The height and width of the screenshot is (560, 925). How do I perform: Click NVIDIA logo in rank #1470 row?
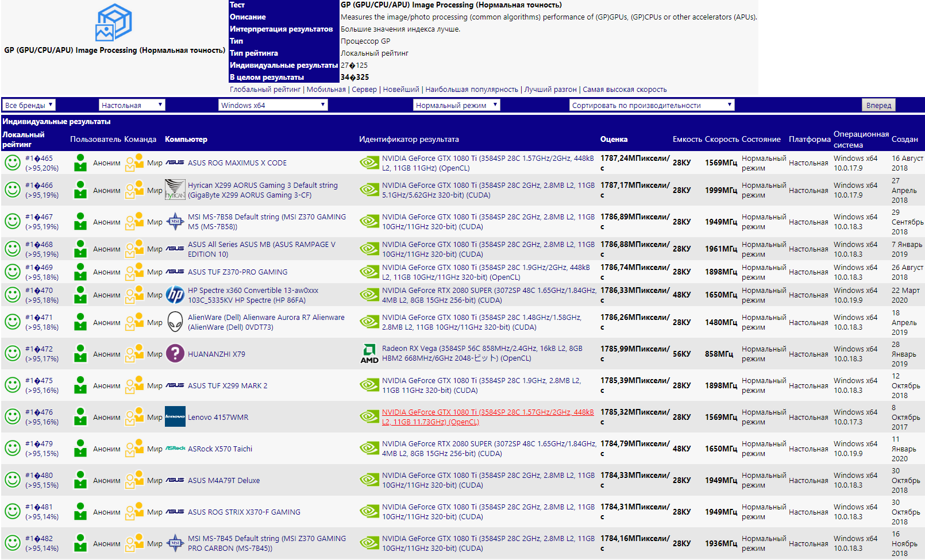(369, 295)
